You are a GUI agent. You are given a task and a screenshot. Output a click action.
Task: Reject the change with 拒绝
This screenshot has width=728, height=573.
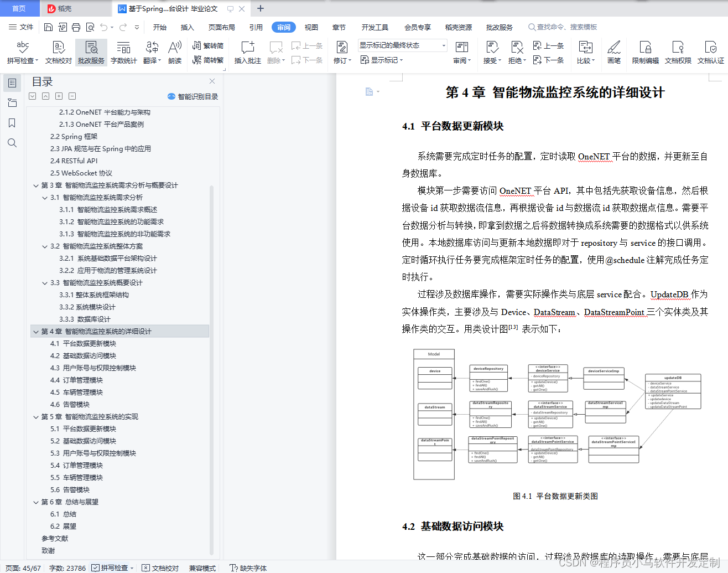coord(517,53)
